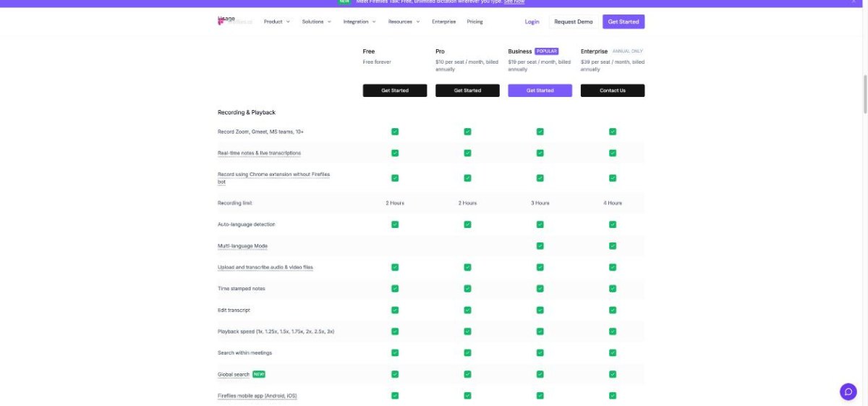Viewport: 868px width, 406px height.
Task: Open Upload and transcribe audio & video files link
Action: [265, 267]
